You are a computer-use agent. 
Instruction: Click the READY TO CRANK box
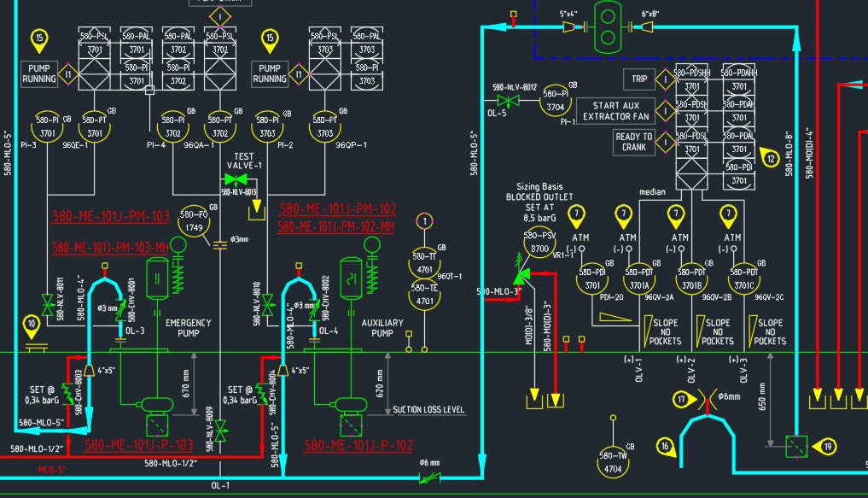633,142
